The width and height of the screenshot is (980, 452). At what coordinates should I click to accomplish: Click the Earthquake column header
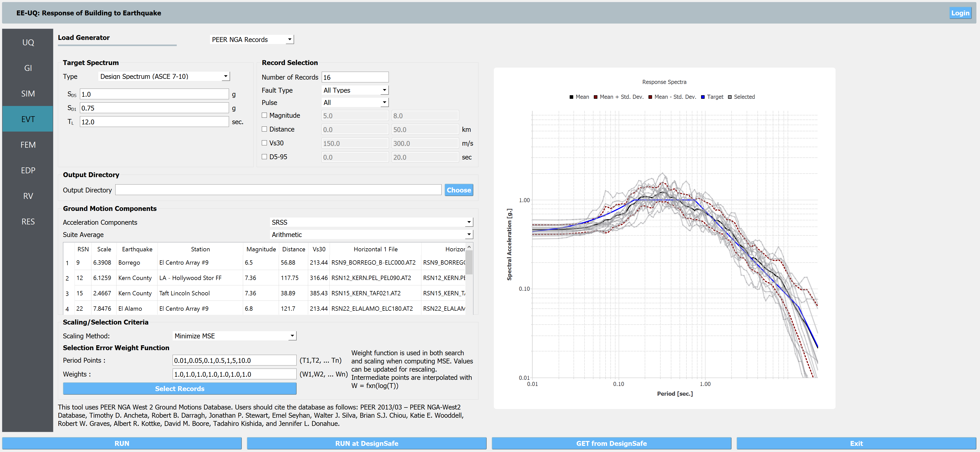pos(137,249)
